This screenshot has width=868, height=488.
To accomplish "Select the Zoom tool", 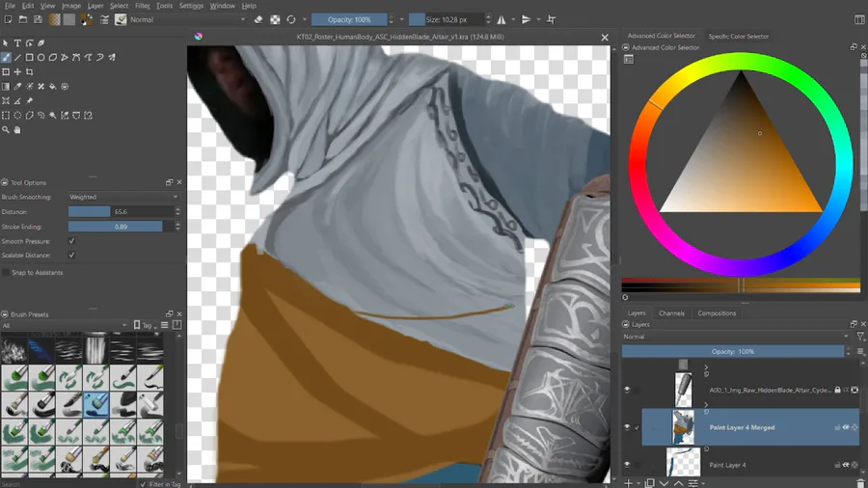I will pyautogui.click(x=6, y=129).
